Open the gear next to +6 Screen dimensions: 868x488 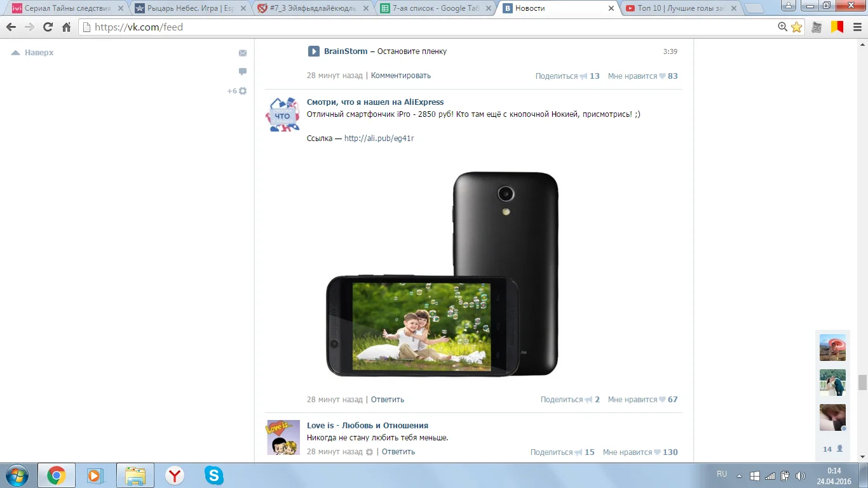243,91
